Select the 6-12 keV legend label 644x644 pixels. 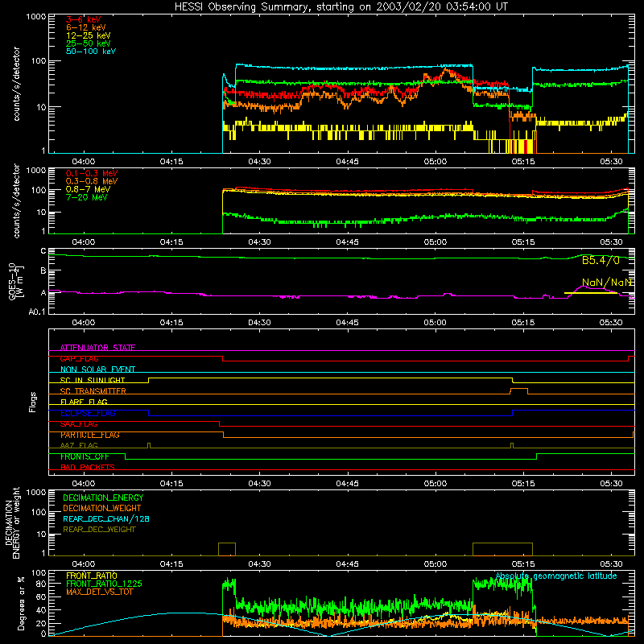86,27
